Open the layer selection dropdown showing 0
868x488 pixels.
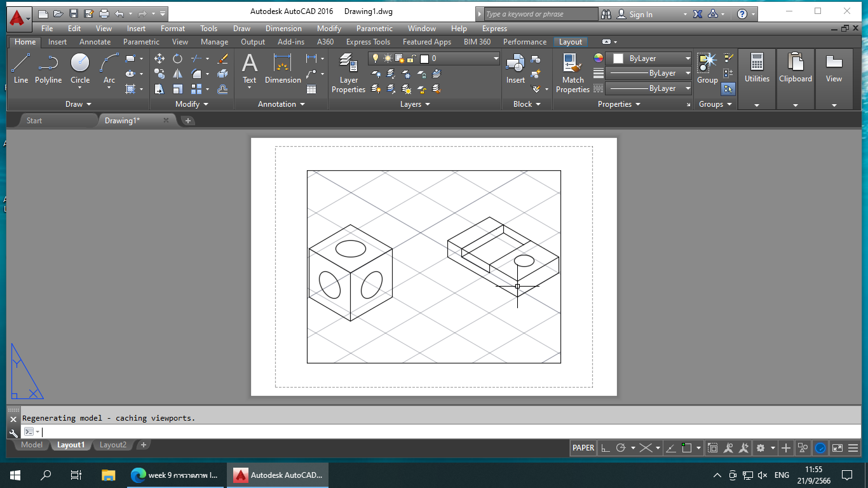pyautogui.click(x=434, y=58)
